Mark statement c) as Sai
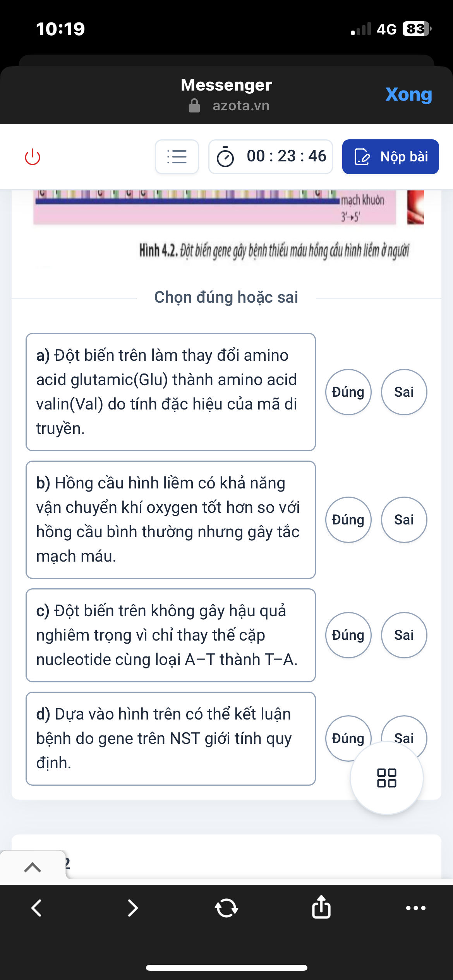453x980 pixels. point(404,635)
